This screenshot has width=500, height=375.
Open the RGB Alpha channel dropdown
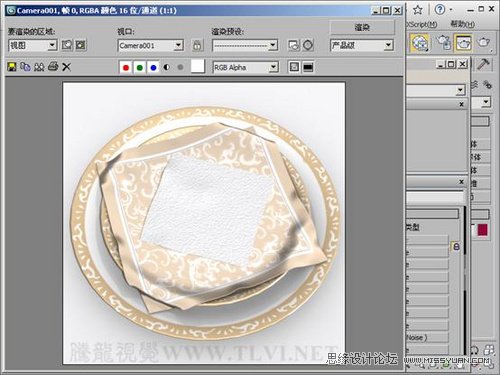tap(245, 67)
